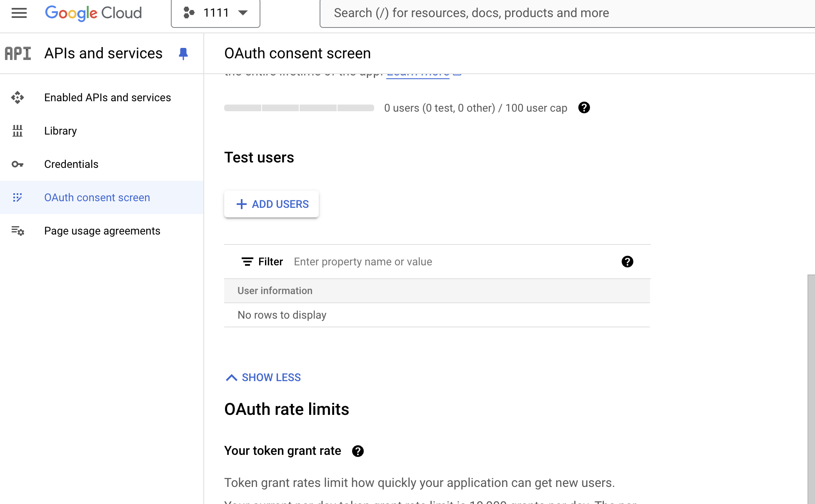Unpin APIs and services with pin icon
Image resolution: width=815 pixels, height=504 pixels.
coord(183,53)
